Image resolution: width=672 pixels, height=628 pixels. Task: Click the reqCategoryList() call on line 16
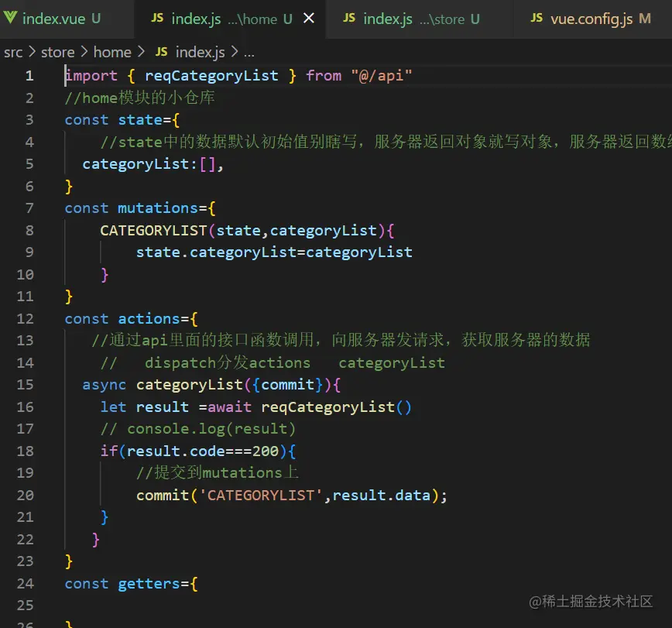pos(337,407)
